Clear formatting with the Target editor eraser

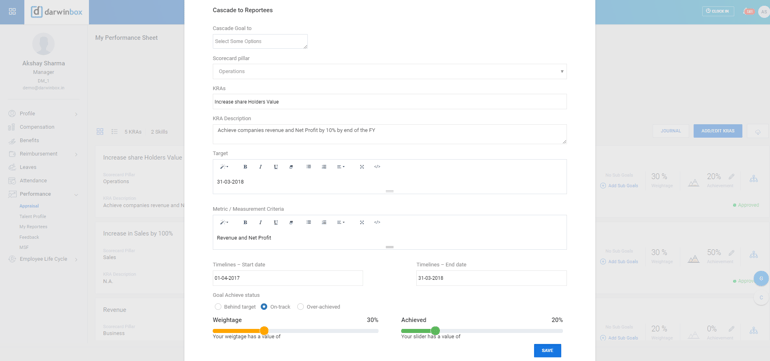point(291,167)
